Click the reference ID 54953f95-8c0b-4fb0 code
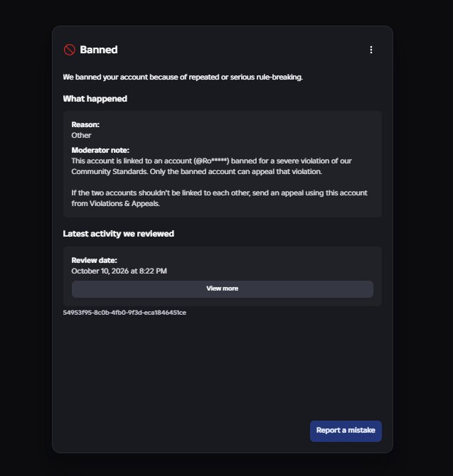 (124, 313)
